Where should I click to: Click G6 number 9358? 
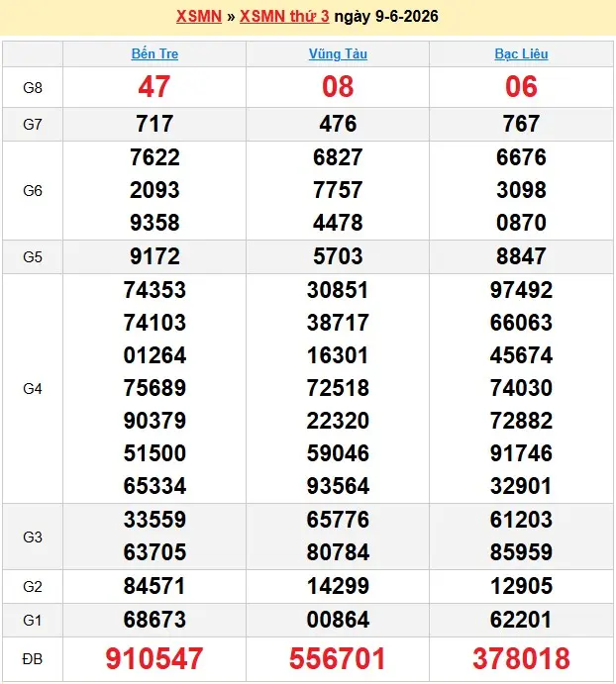pos(154,223)
